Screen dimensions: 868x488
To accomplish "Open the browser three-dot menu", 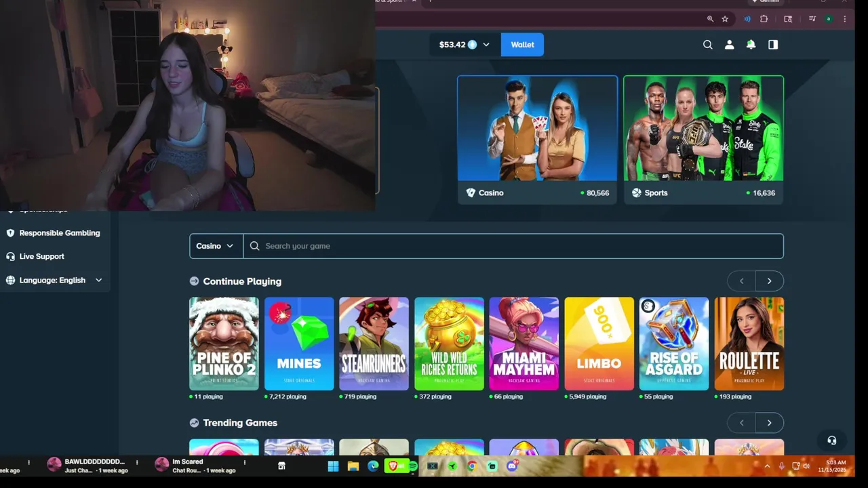I will click(844, 19).
